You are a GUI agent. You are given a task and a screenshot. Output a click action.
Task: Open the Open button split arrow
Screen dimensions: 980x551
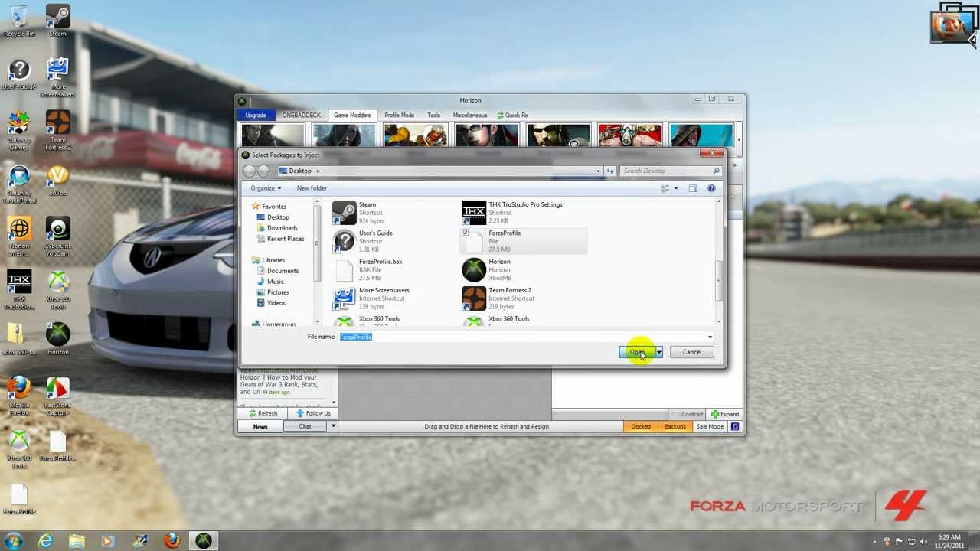(x=658, y=352)
